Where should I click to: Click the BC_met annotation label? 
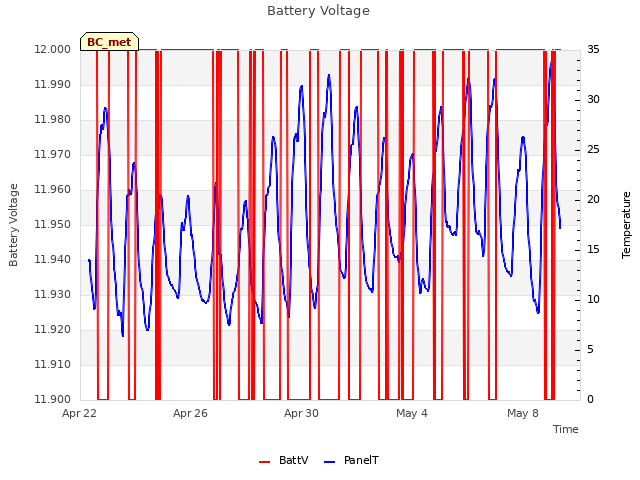(x=109, y=42)
